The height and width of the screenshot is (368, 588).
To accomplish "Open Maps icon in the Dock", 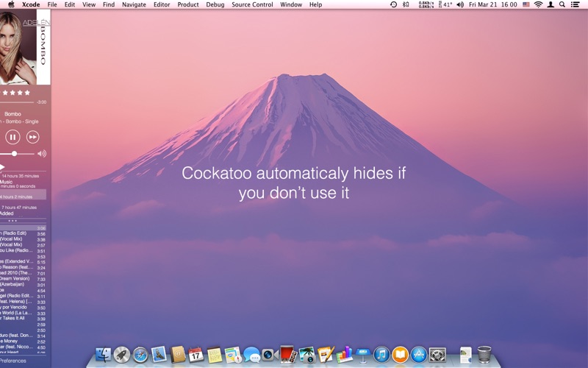I will tap(233, 355).
